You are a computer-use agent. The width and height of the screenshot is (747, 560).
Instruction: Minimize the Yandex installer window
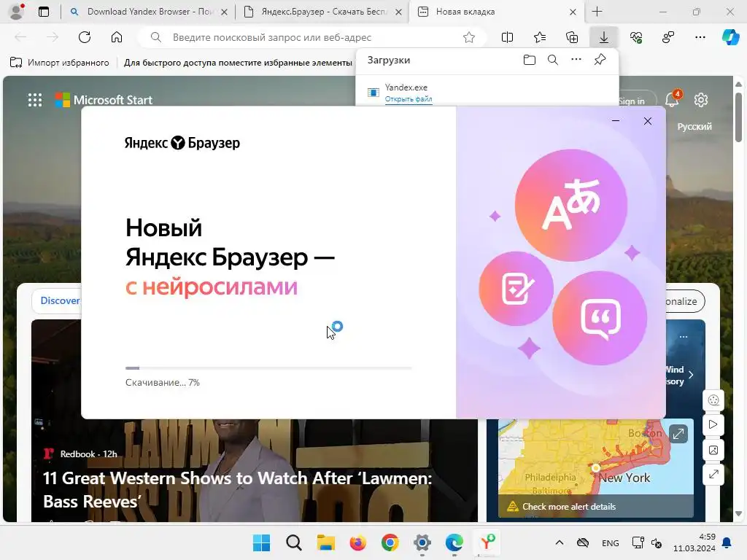(x=616, y=121)
